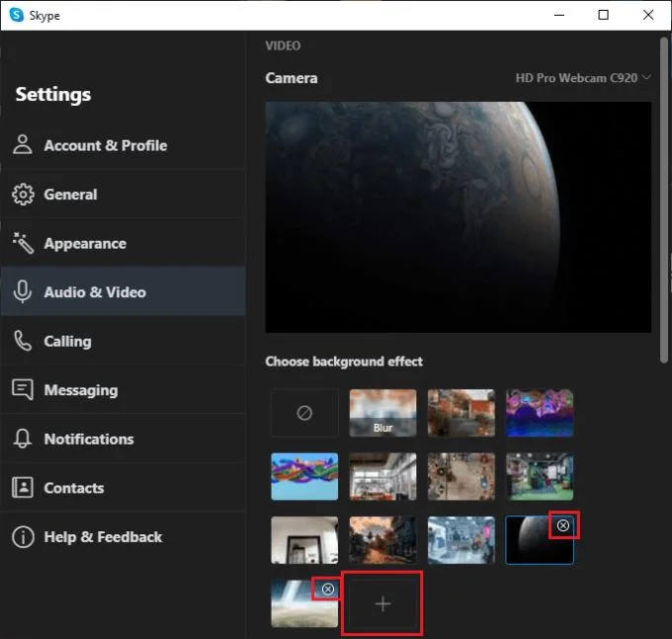The image size is (672, 639).
Task: Close the Skype window
Action: [648, 15]
